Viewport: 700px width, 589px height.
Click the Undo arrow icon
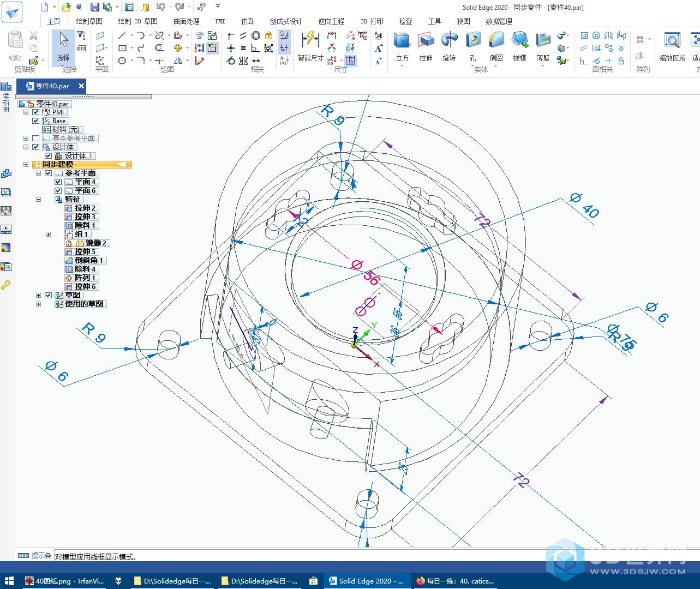[x=160, y=7]
